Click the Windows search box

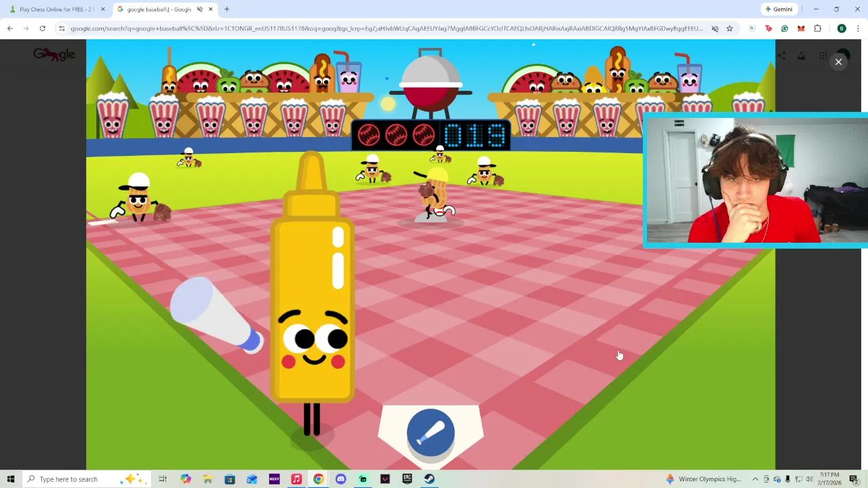(88, 479)
